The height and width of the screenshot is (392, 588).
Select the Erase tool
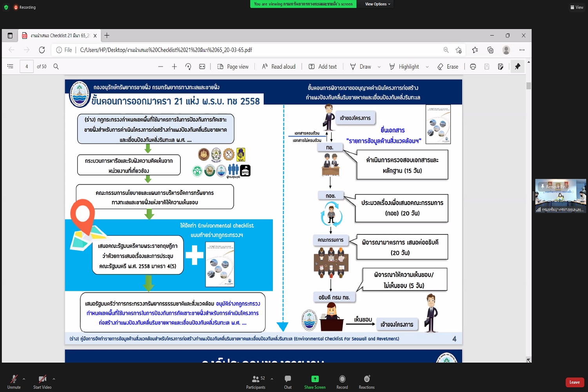[448, 67]
